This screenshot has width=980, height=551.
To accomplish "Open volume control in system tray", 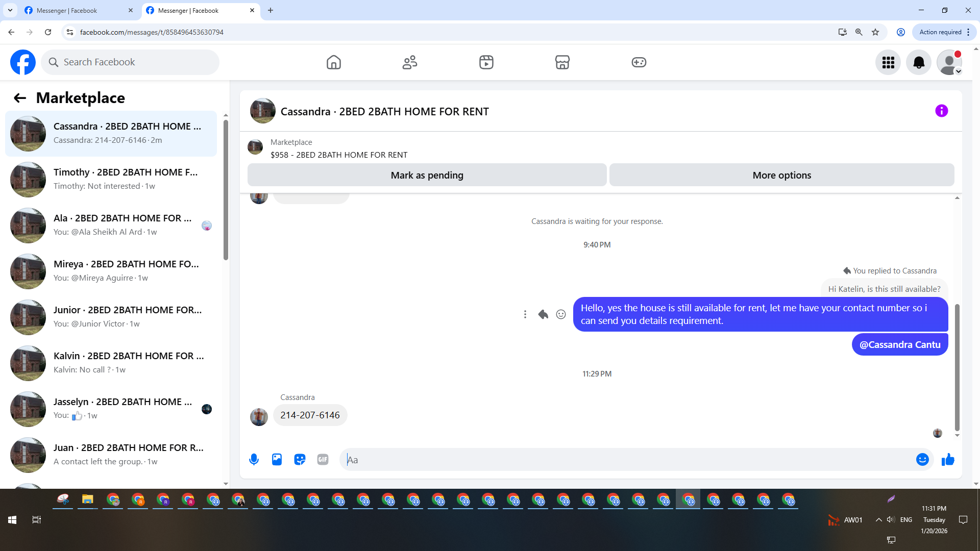I will click(x=891, y=520).
